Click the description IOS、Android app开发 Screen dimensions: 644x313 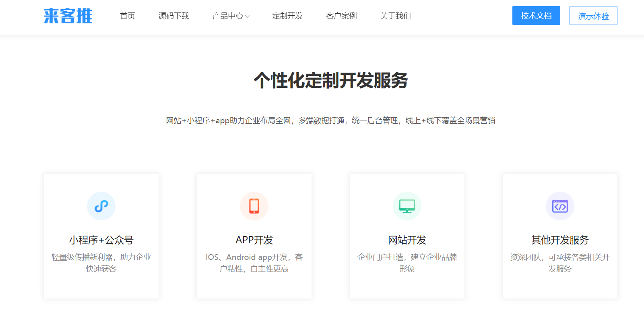pyautogui.click(x=254, y=263)
